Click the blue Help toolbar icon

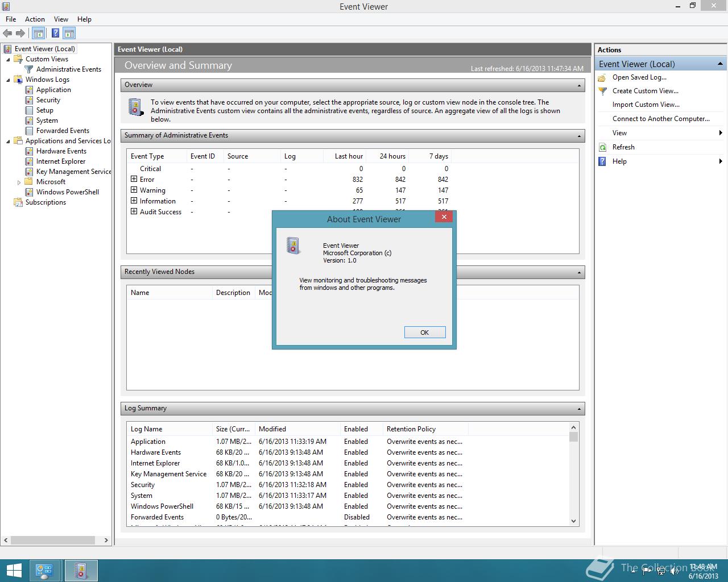[x=56, y=34]
